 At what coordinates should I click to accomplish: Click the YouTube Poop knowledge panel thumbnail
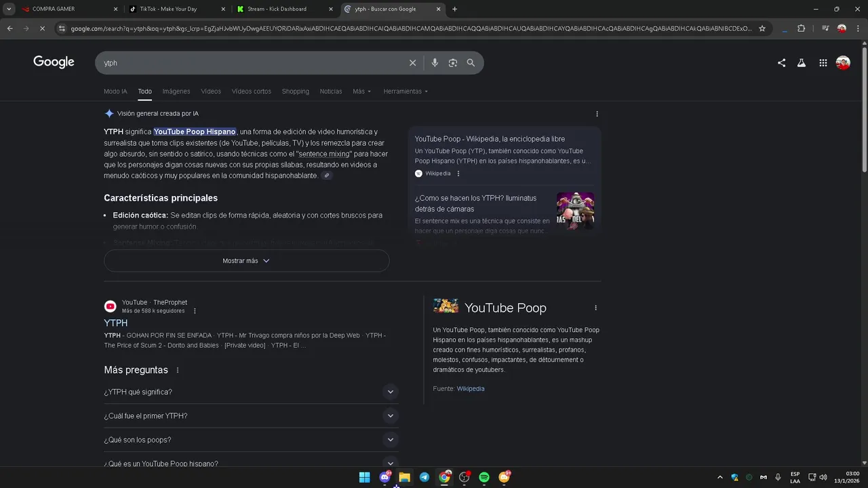(x=446, y=306)
